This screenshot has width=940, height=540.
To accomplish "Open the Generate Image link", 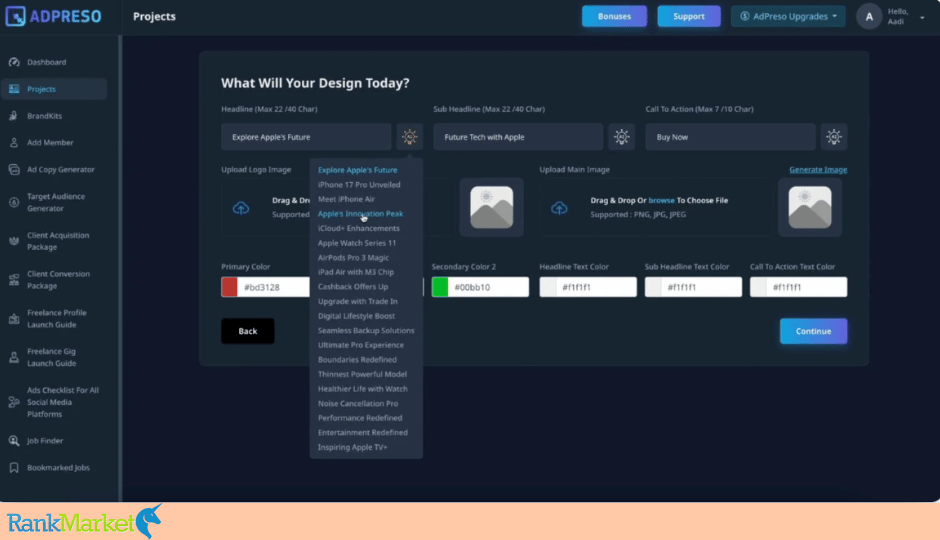I will pyautogui.click(x=818, y=170).
